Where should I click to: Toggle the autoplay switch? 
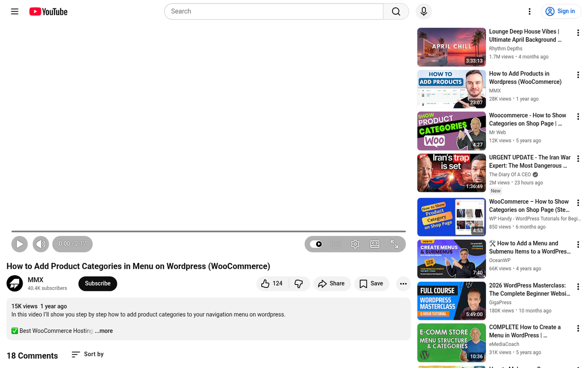click(x=317, y=244)
